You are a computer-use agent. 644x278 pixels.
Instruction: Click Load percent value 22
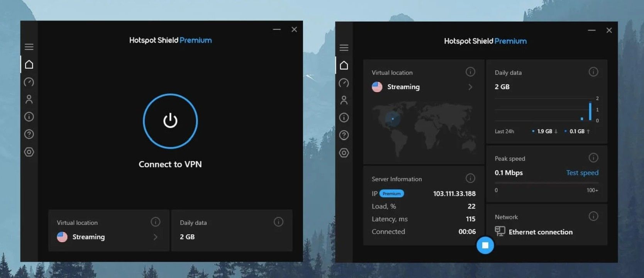click(x=471, y=206)
